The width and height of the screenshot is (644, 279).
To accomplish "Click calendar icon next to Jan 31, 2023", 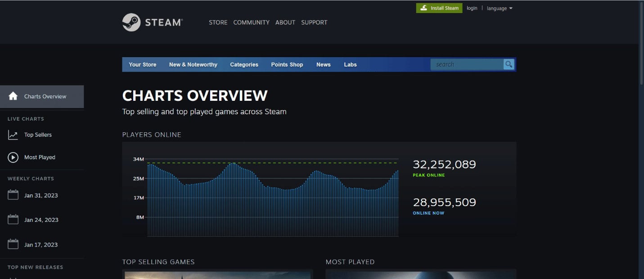I will (x=13, y=195).
